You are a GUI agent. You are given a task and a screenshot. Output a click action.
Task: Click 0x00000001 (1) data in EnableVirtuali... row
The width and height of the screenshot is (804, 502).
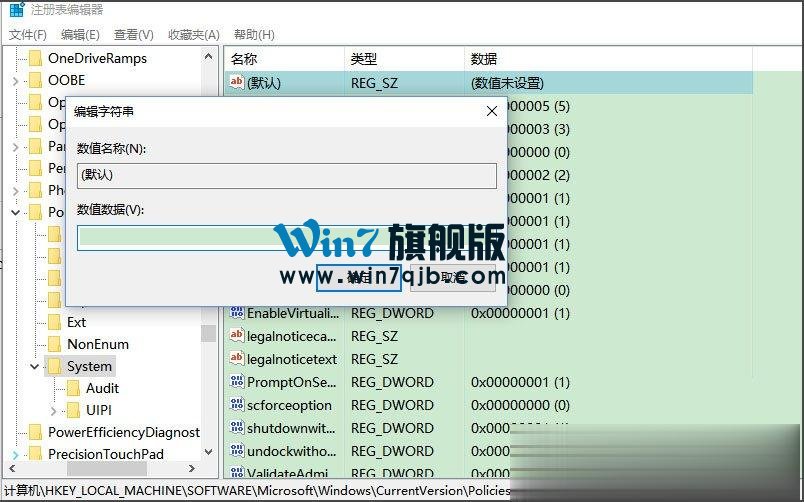coord(520,313)
